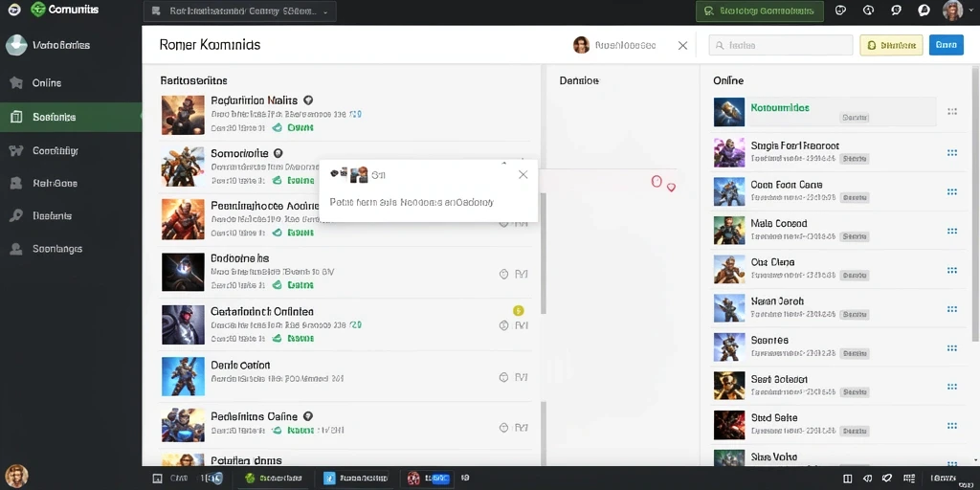Click the profile avatar at top right

(x=952, y=11)
